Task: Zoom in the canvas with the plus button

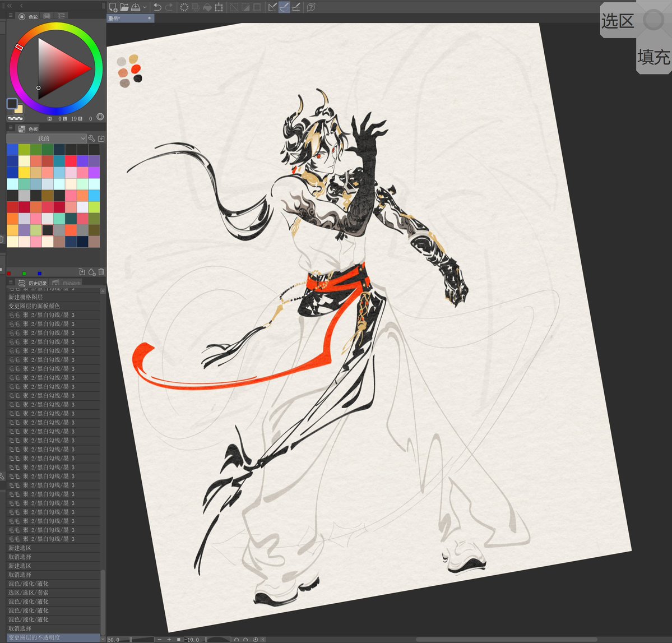Action: click(x=169, y=640)
